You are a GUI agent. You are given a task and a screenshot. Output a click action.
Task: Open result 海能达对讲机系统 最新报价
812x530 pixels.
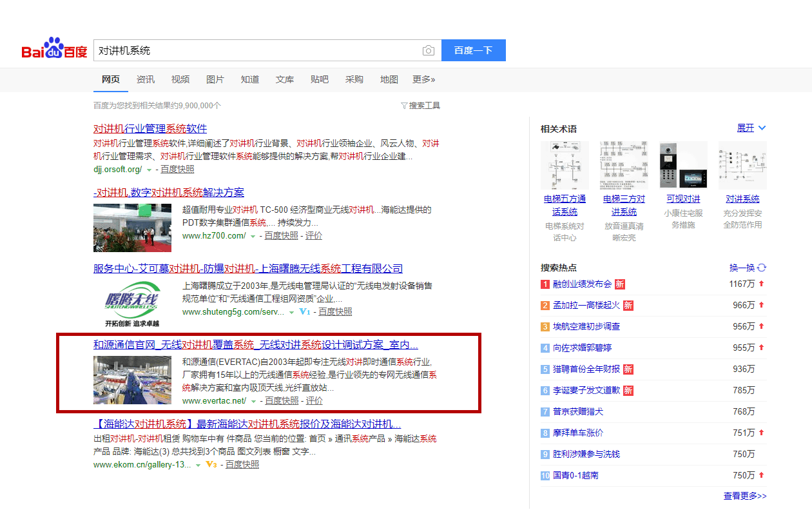(247, 424)
